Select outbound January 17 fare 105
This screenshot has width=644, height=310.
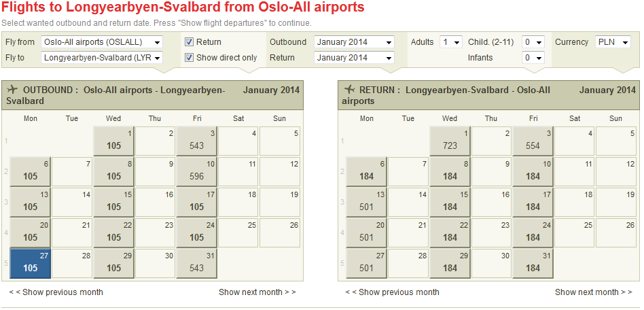(197, 203)
